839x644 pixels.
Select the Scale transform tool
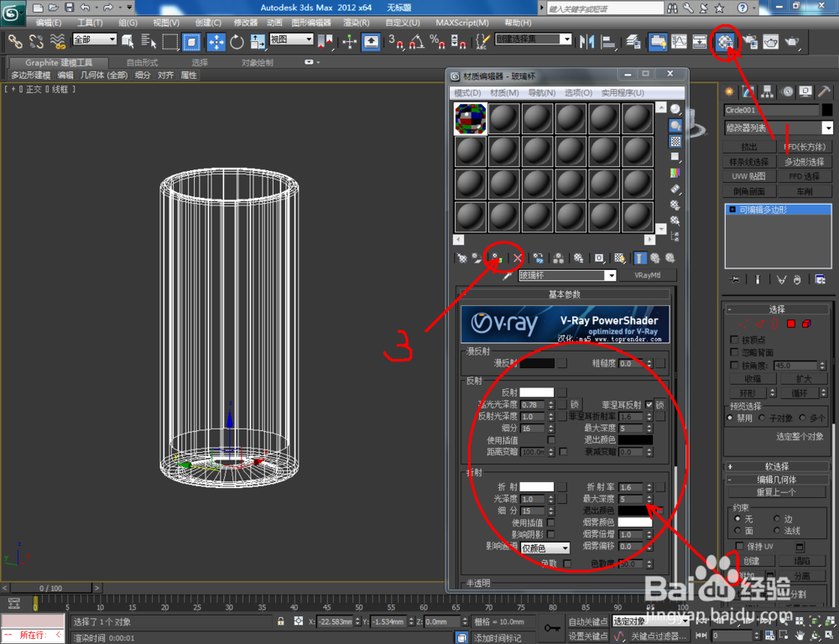(258, 42)
